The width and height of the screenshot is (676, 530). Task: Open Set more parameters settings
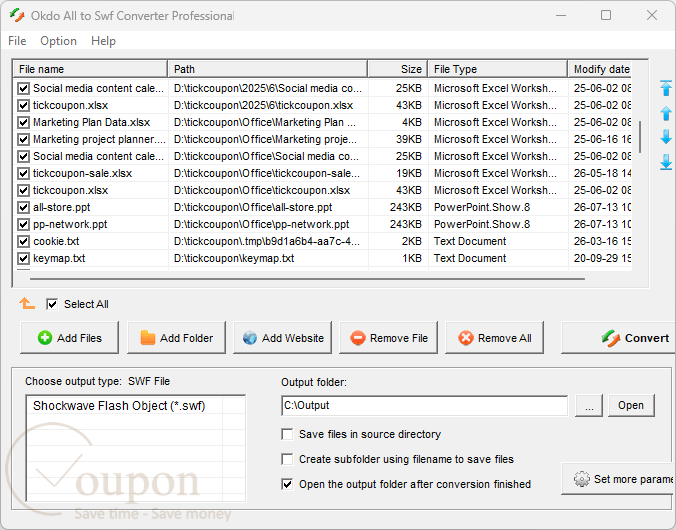tap(618, 479)
